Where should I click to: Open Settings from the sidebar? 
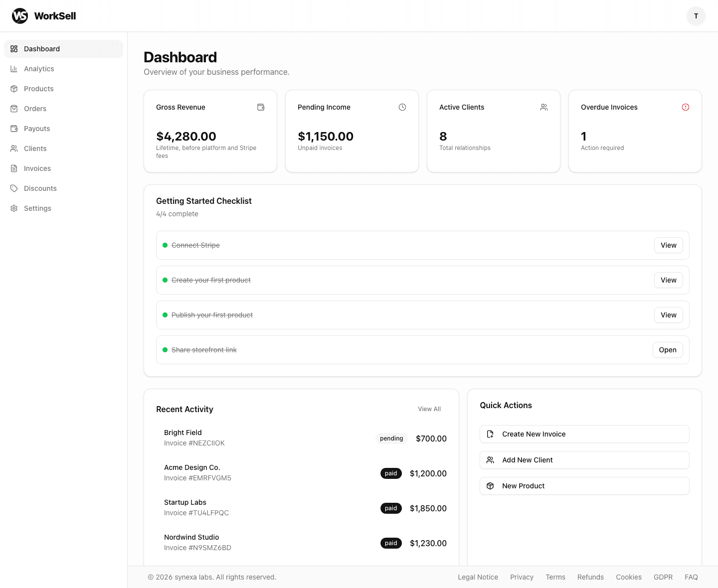pos(63,208)
